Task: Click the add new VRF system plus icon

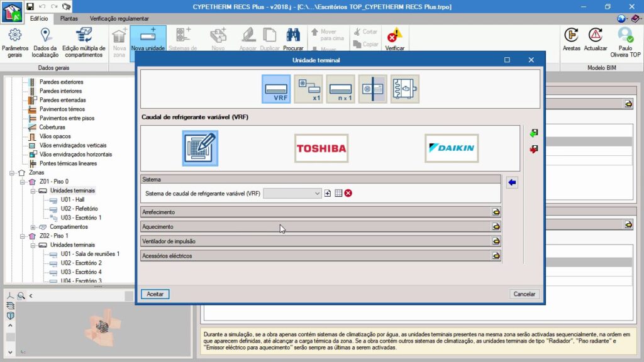Action: click(328, 193)
